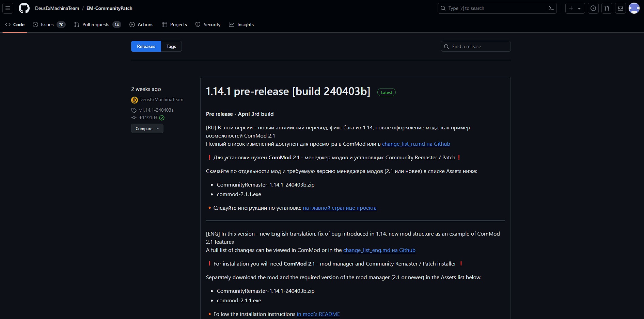Open EM-CommunityPatch repository link
This screenshot has height=319, width=644.
109,8
